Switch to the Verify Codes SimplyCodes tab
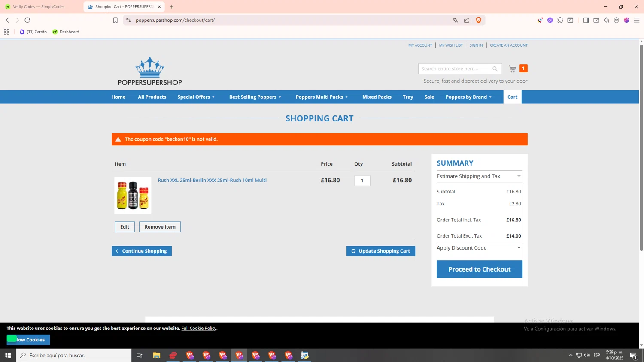The width and height of the screenshot is (644, 362). coord(39,7)
